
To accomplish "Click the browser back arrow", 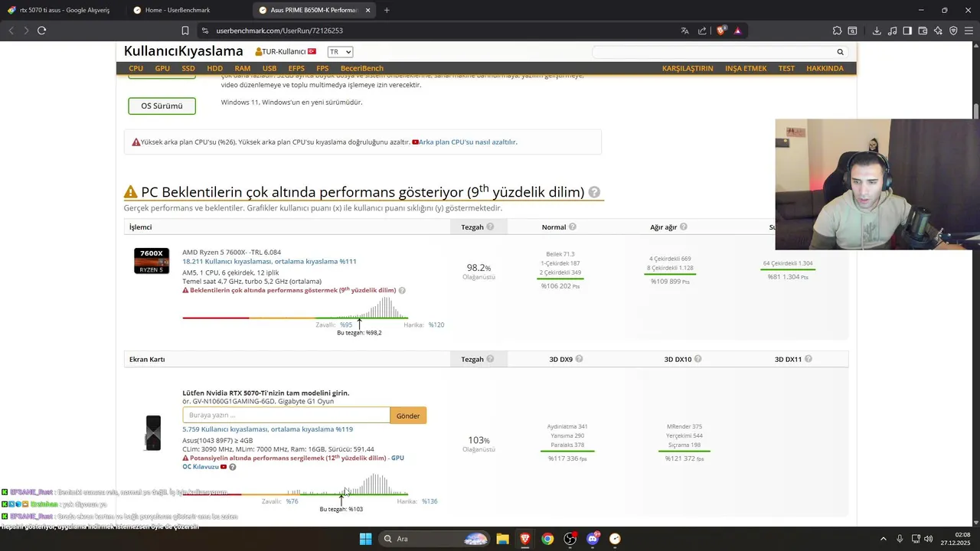I will coord(11,31).
